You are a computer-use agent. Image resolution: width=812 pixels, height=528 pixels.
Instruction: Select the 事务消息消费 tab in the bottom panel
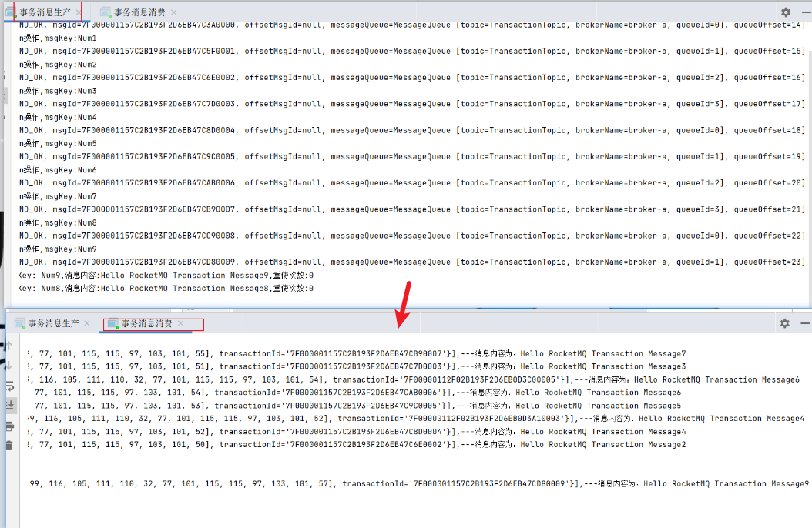click(146, 323)
